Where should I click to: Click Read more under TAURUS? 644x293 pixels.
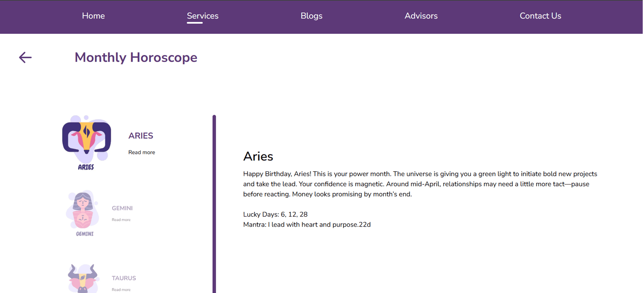(x=121, y=290)
